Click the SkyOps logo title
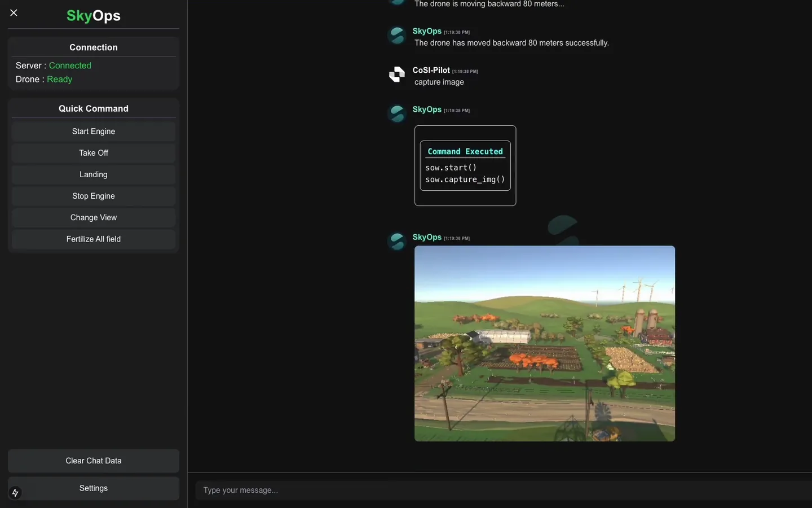Viewport: 812px width, 508px height. pyautogui.click(x=94, y=16)
